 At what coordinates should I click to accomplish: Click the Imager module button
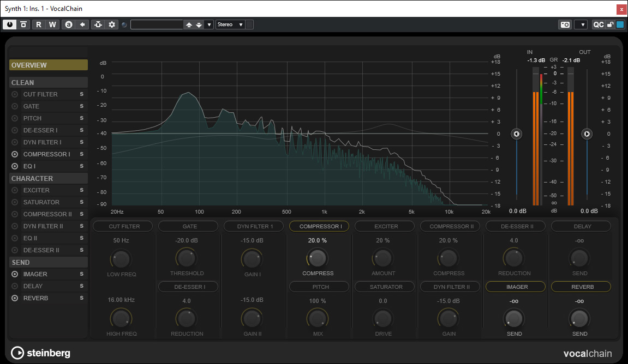(515, 287)
